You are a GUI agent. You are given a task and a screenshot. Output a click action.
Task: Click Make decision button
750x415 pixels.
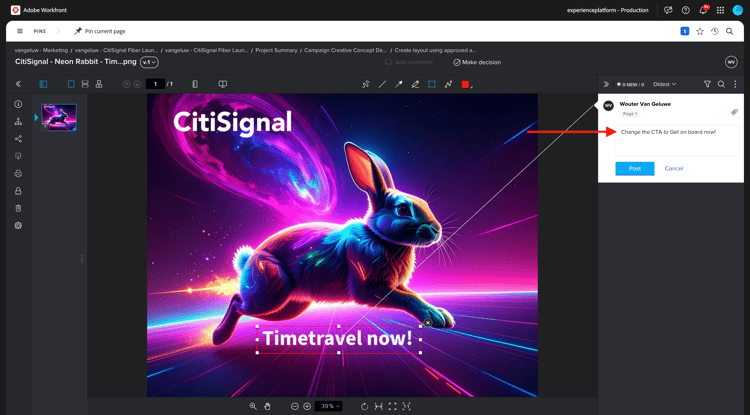(477, 62)
